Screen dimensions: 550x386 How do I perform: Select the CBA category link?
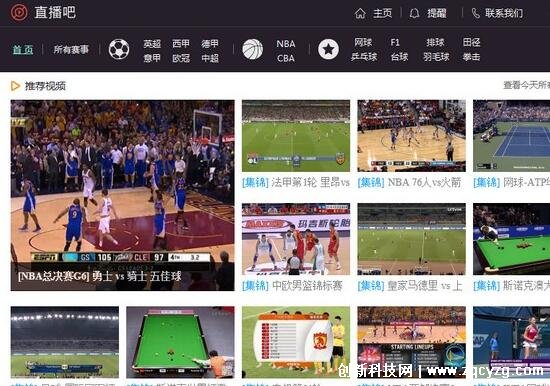[286, 58]
